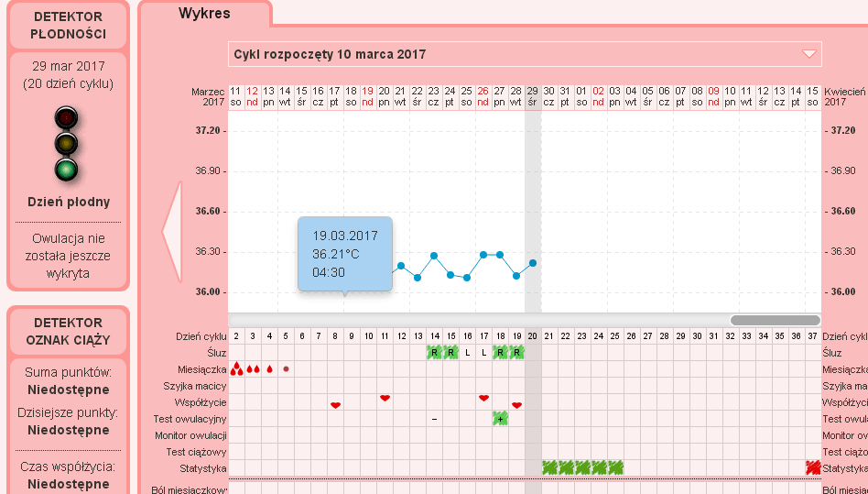Click the mucus 'L' entry on cycle day 16

467,353
